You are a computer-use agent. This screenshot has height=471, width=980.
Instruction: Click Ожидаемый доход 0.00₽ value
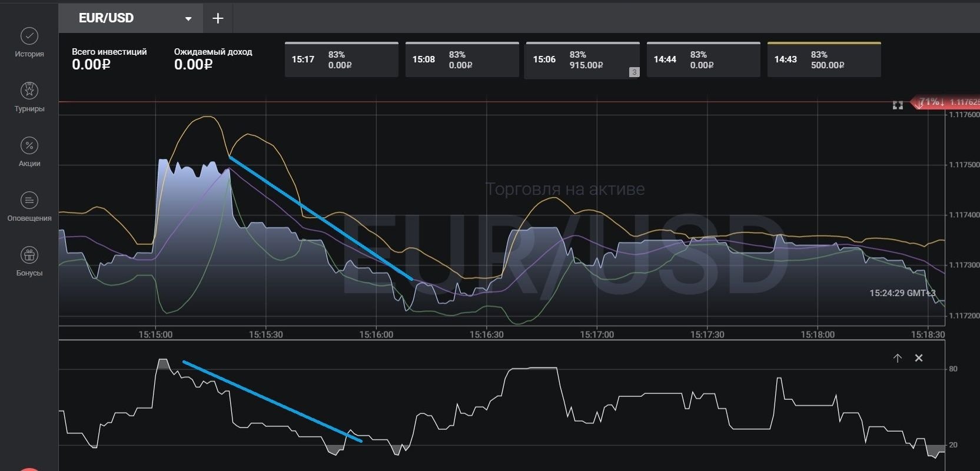[x=193, y=65]
